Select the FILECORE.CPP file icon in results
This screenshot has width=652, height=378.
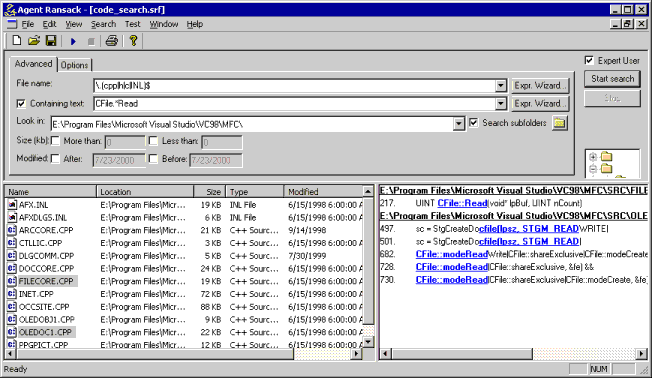[12, 281]
